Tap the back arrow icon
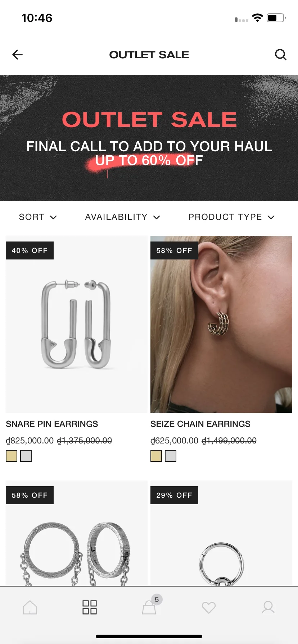 pos(17,55)
